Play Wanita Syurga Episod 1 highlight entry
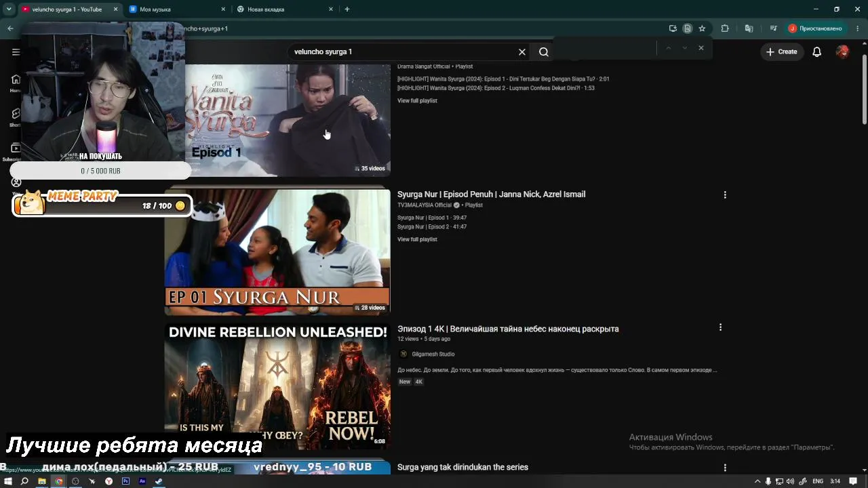The width and height of the screenshot is (868, 488). pyautogui.click(x=503, y=79)
